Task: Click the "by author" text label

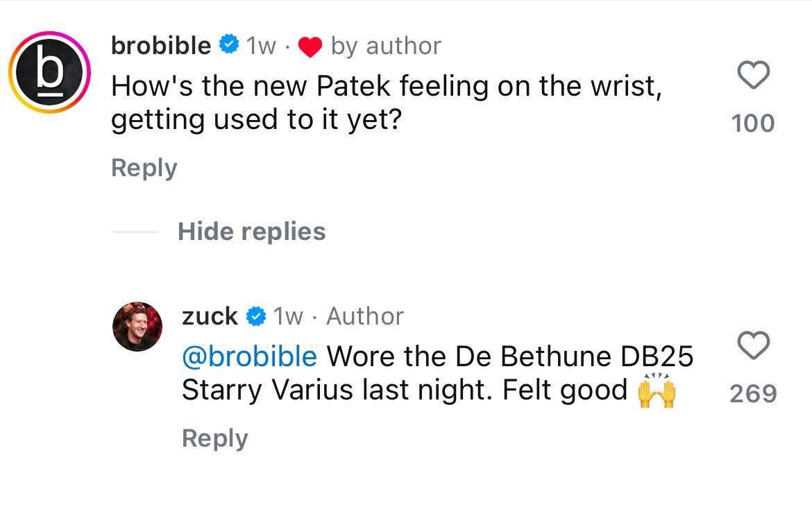Action: tap(386, 46)
